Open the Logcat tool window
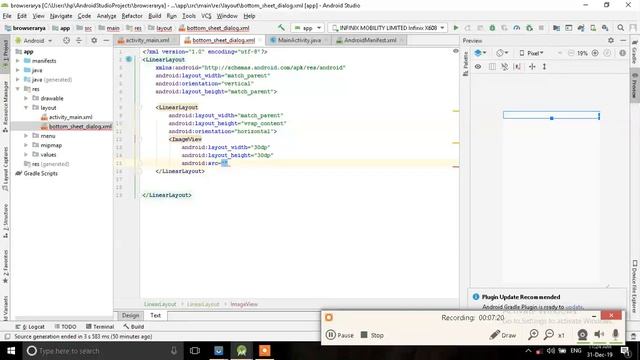 [x=30, y=327]
